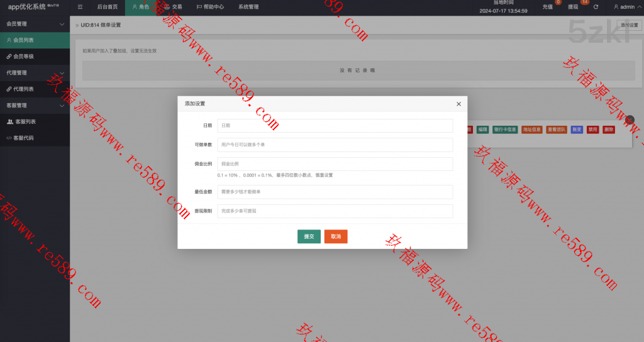The height and width of the screenshot is (342, 644).
Task: Submit the form with 提交 button
Action: pyautogui.click(x=309, y=236)
